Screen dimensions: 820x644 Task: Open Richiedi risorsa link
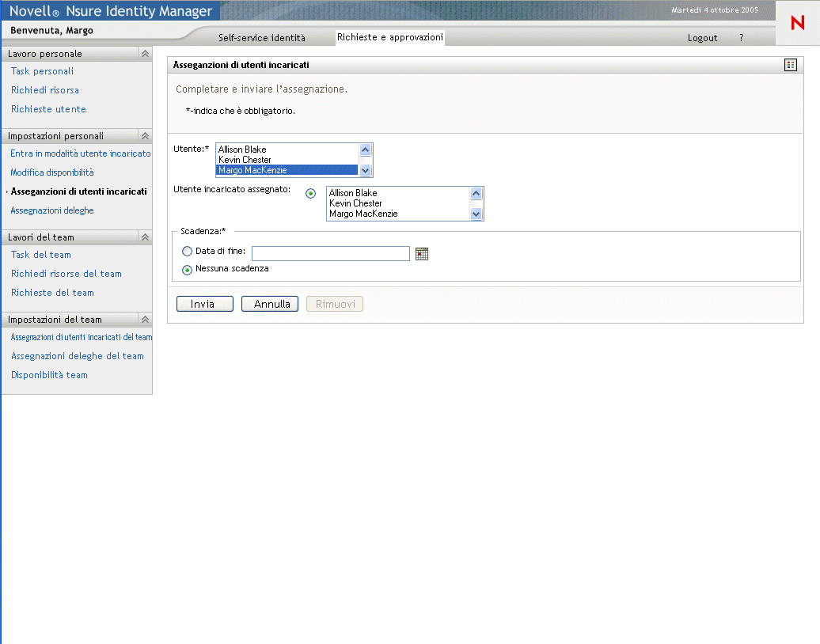pos(45,90)
